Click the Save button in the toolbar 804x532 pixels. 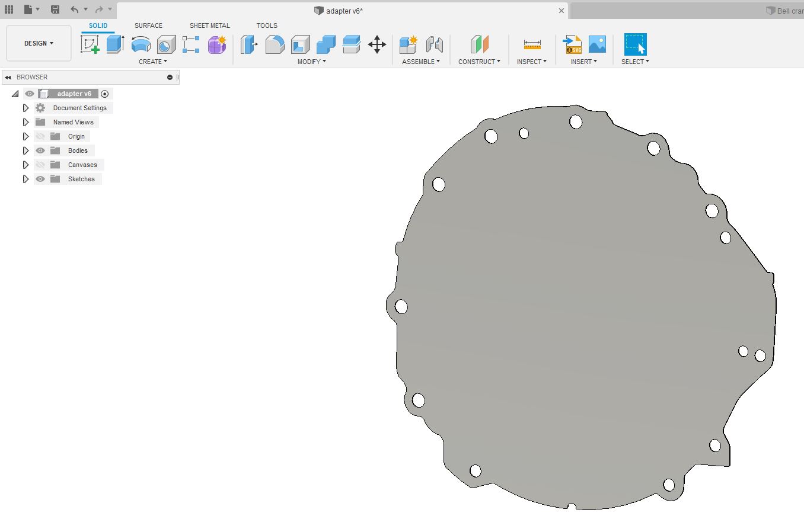coord(55,9)
